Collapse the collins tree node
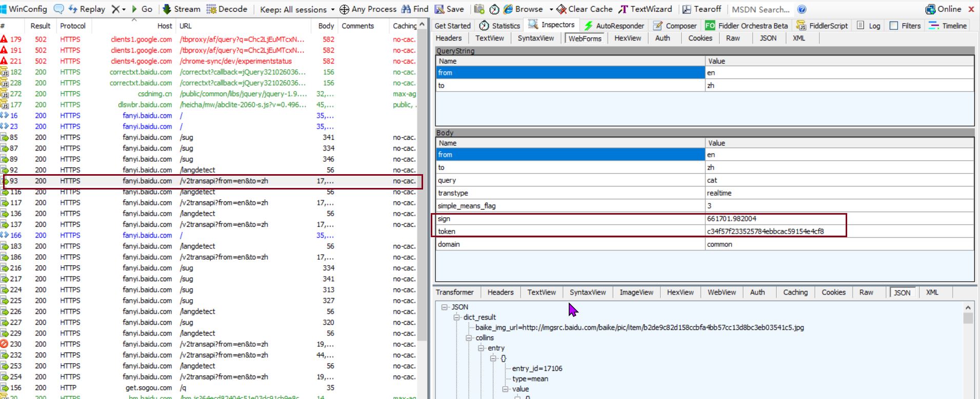Viewport: 980px width, 399px height. pos(469,338)
